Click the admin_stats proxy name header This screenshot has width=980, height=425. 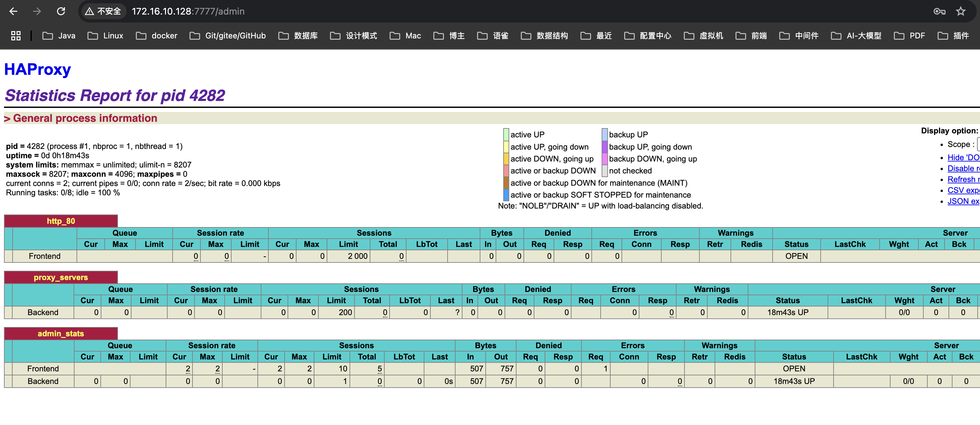[61, 334]
